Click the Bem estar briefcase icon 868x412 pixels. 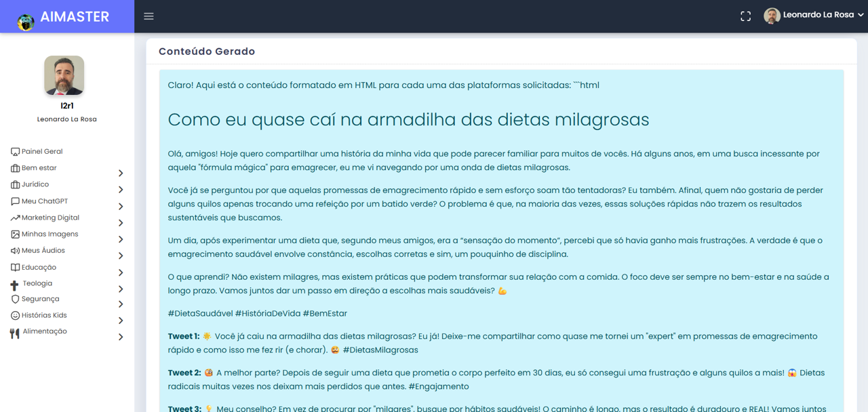pyautogui.click(x=15, y=168)
